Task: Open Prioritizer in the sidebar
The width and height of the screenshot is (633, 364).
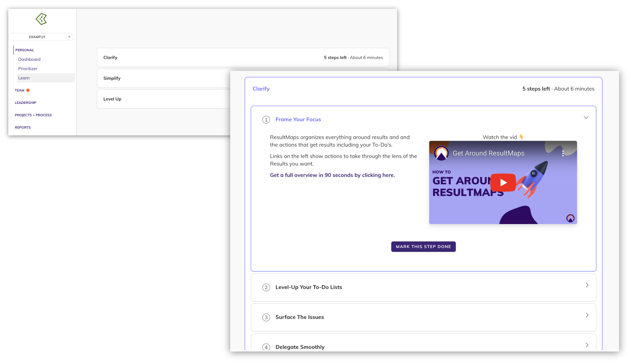Action: [28, 69]
